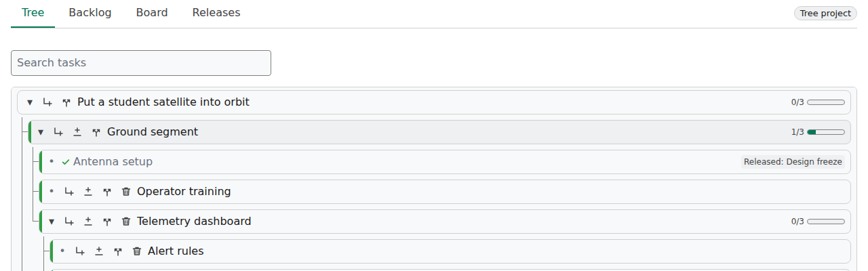This screenshot has height=271, width=868.
Task: Go to the Releases tab
Action: pos(216,13)
